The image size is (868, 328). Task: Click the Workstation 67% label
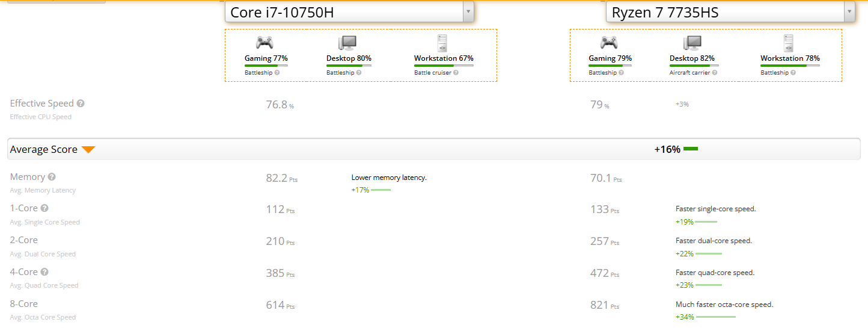tap(444, 58)
